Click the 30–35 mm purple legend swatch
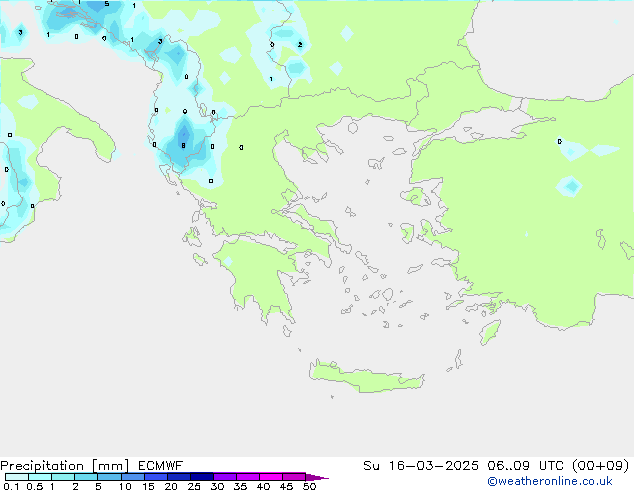This screenshot has width=634, height=490. point(225,477)
